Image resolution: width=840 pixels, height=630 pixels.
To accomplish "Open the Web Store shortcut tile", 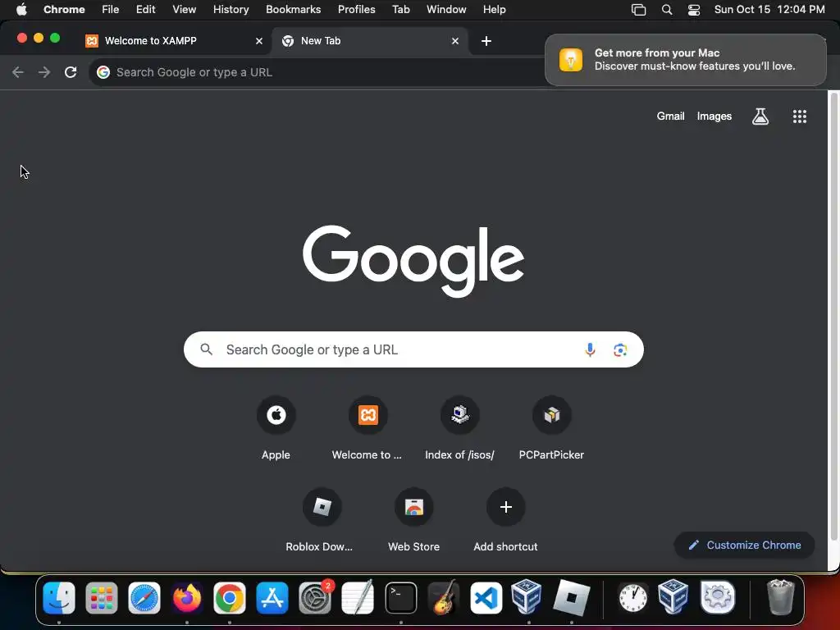I will tap(414, 507).
